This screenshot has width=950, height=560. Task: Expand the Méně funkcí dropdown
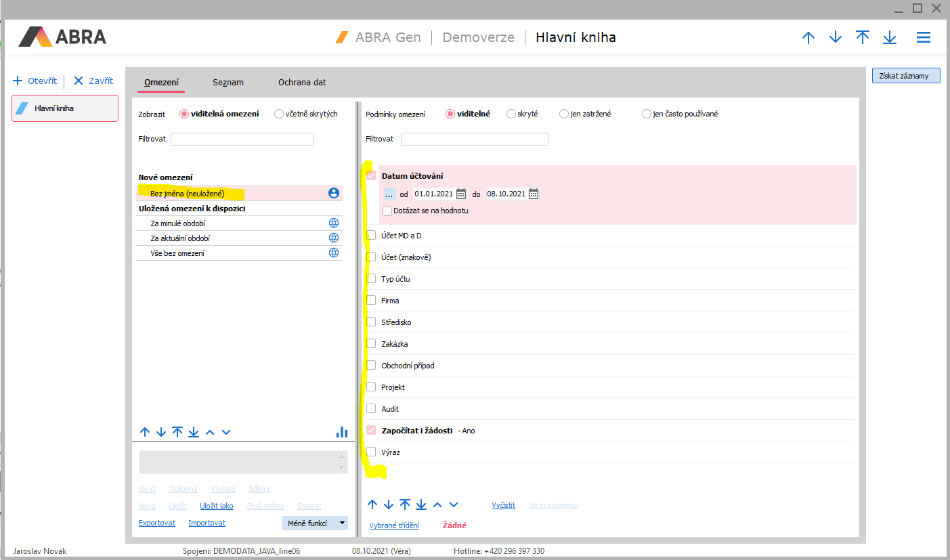(342, 523)
